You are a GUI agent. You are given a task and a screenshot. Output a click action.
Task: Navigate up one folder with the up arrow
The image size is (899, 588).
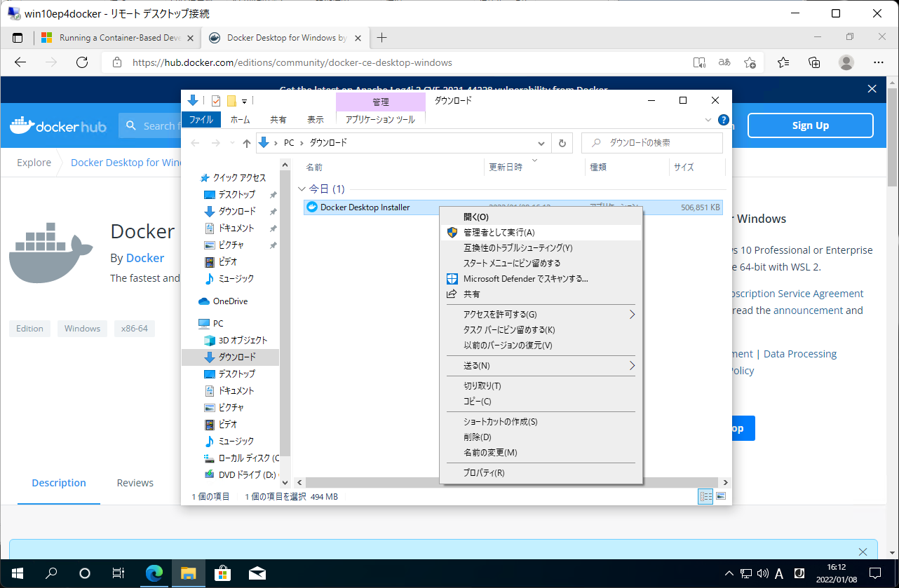pos(246,143)
